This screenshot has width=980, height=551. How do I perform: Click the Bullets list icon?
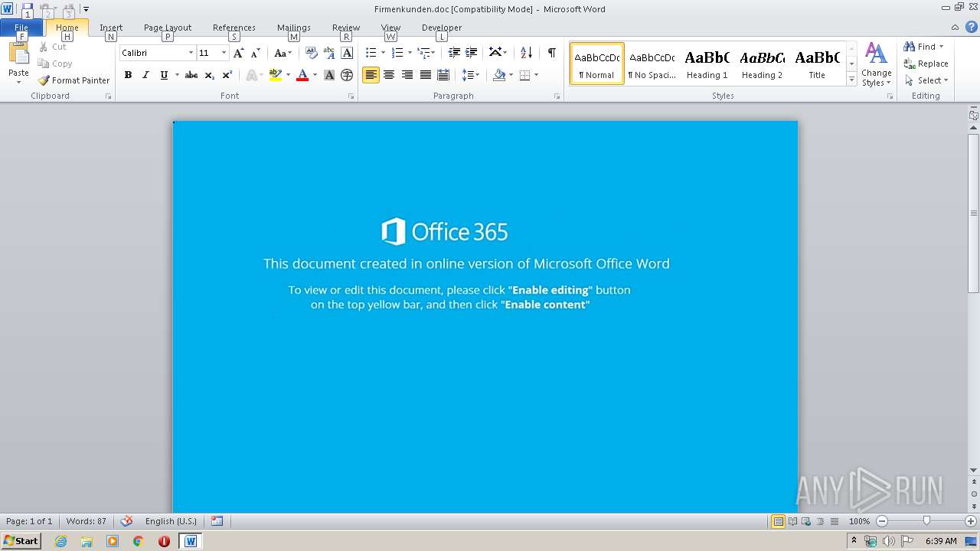coord(371,53)
